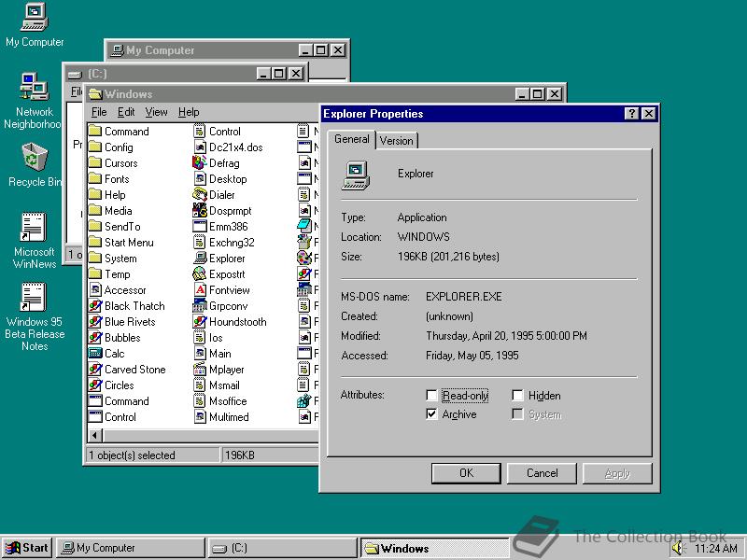Select the Mplayer file icon
This screenshot has width=747, height=560.
point(199,369)
